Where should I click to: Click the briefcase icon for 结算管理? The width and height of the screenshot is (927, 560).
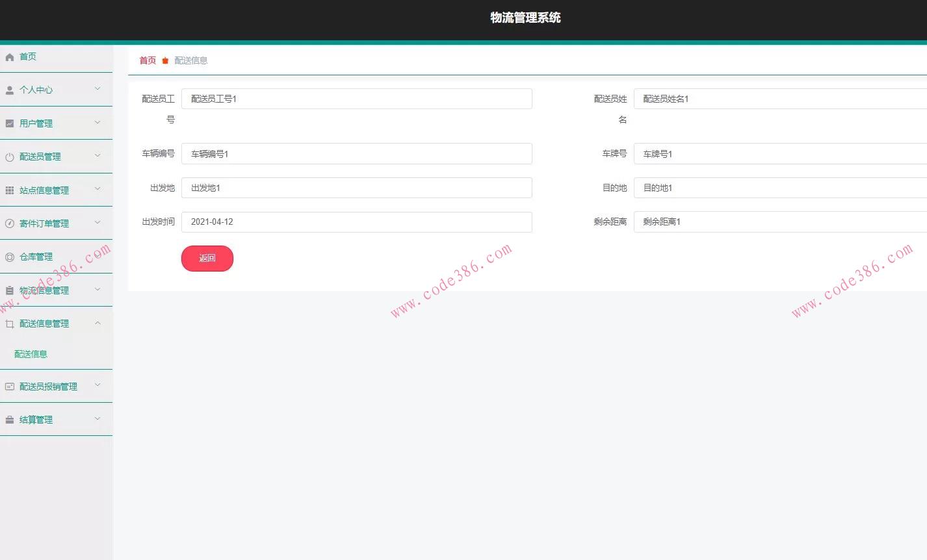[x=10, y=420]
